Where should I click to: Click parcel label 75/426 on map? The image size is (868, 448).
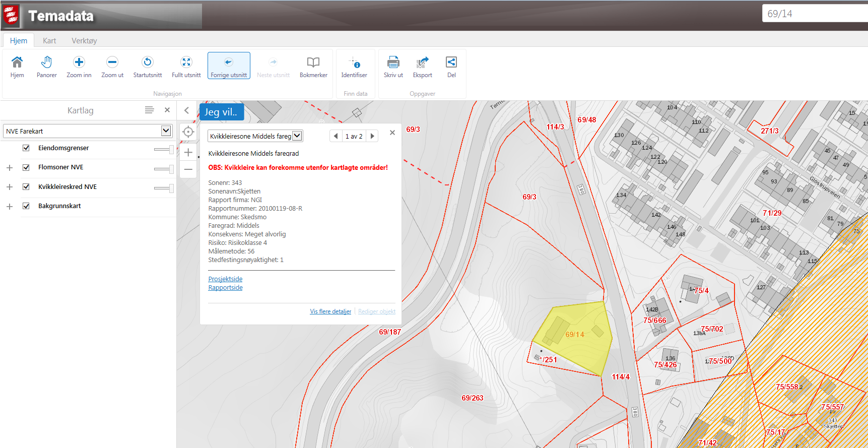[x=665, y=365]
